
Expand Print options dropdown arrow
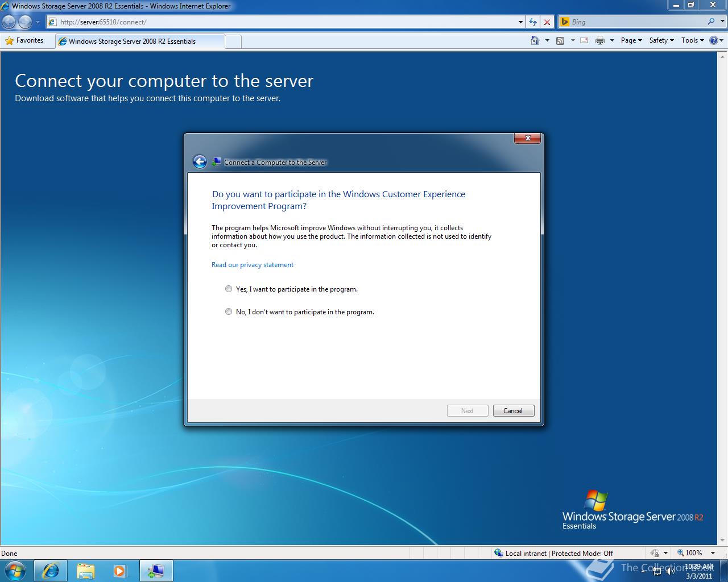[612, 40]
